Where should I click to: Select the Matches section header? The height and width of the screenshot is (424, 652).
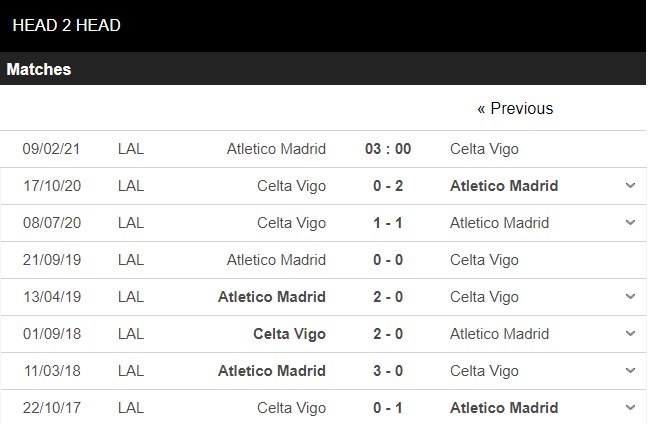click(x=39, y=70)
